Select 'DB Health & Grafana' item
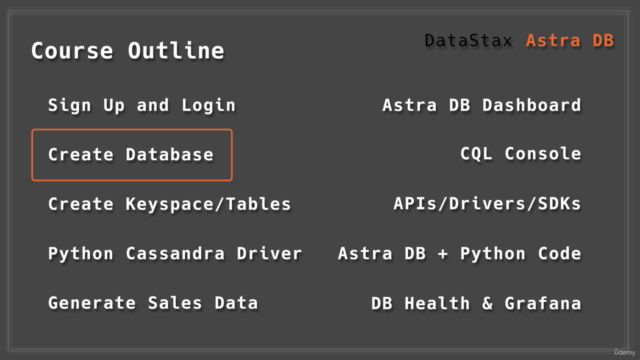 coord(476,303)
